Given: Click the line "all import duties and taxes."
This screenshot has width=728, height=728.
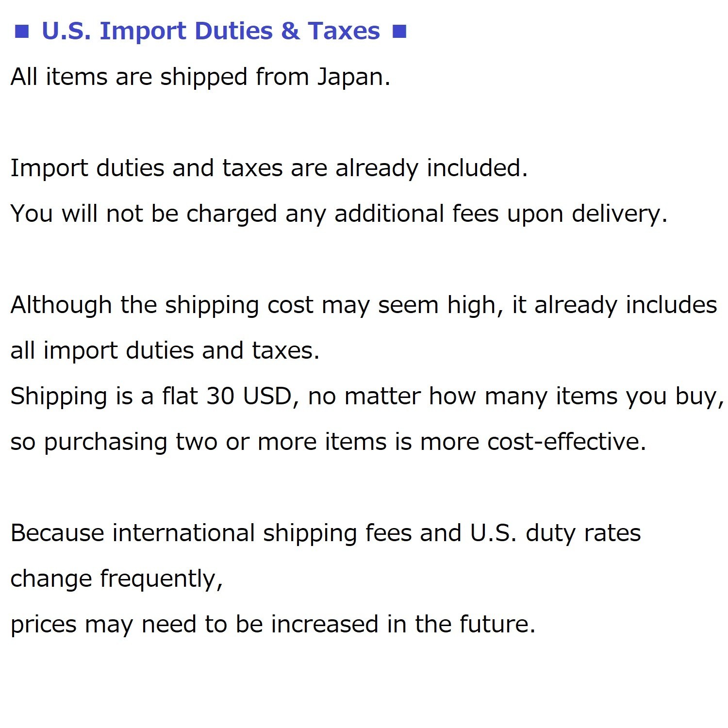Looking at the screenshot, I should click(x=165, y=351).
